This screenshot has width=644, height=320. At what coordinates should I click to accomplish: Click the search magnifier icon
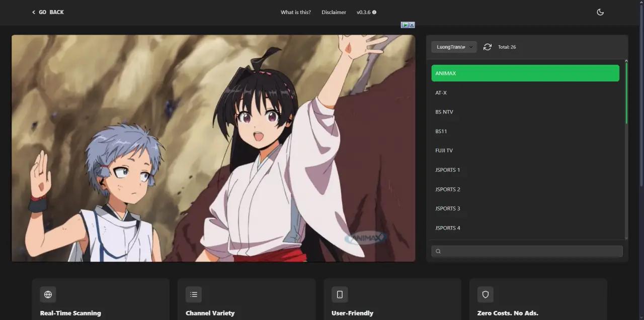(x=438, y=251)
